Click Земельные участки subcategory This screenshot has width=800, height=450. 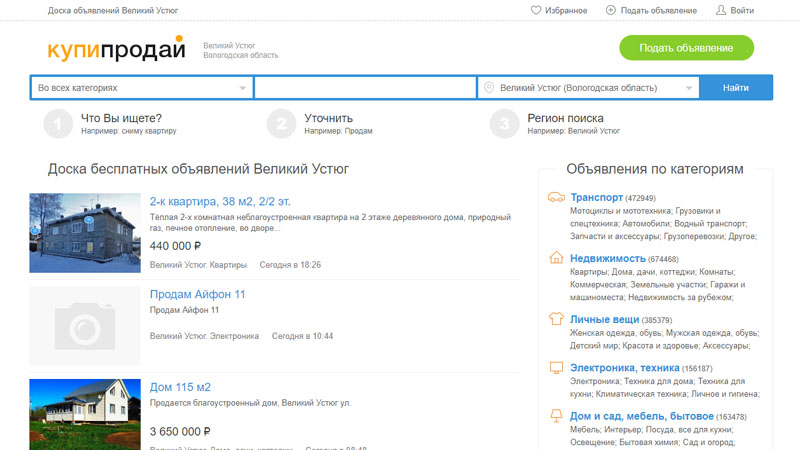668,285
